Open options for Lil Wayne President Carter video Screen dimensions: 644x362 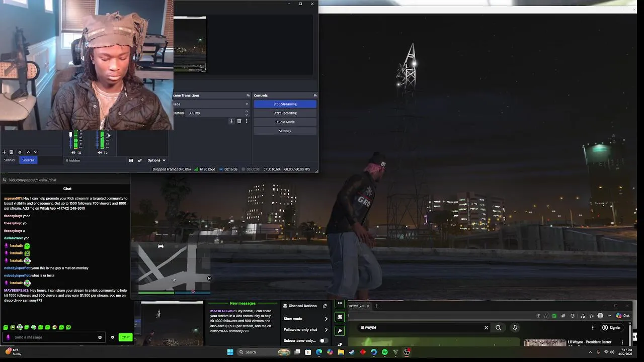622,342
